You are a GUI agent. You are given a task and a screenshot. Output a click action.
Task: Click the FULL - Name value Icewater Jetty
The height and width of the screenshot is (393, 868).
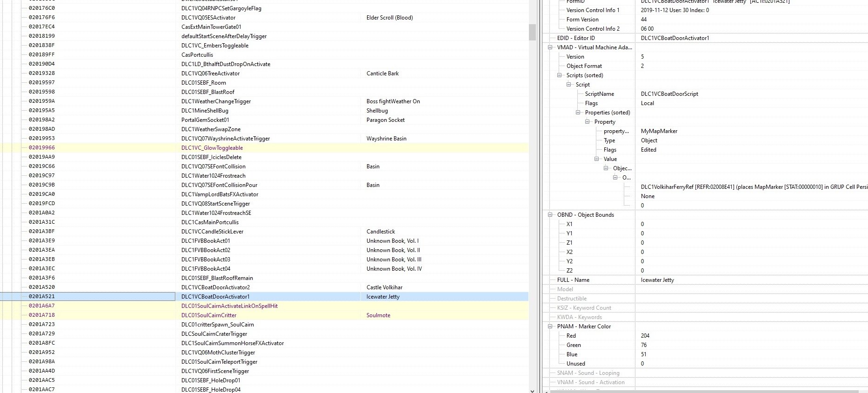pos(658,280)
